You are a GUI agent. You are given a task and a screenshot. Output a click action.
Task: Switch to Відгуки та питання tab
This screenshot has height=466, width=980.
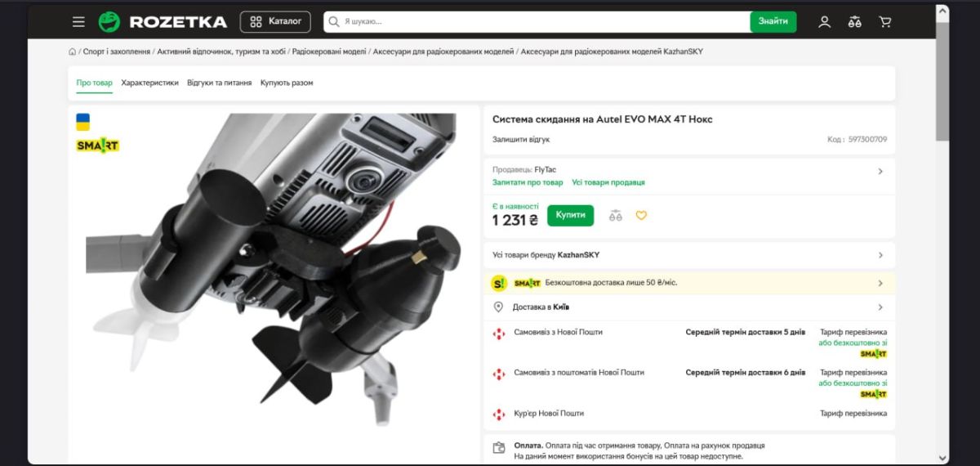click(219, 83)
